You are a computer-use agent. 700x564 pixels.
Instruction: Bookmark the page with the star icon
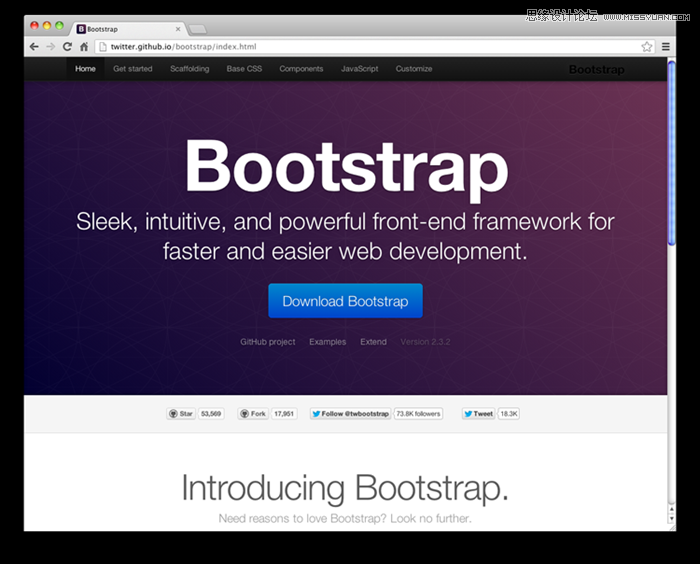646,46
